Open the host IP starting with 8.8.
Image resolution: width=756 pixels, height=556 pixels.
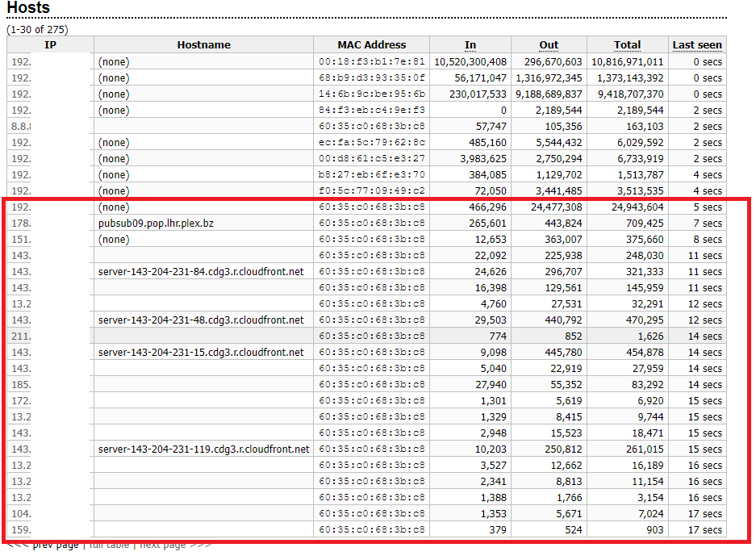coord(21,127)
